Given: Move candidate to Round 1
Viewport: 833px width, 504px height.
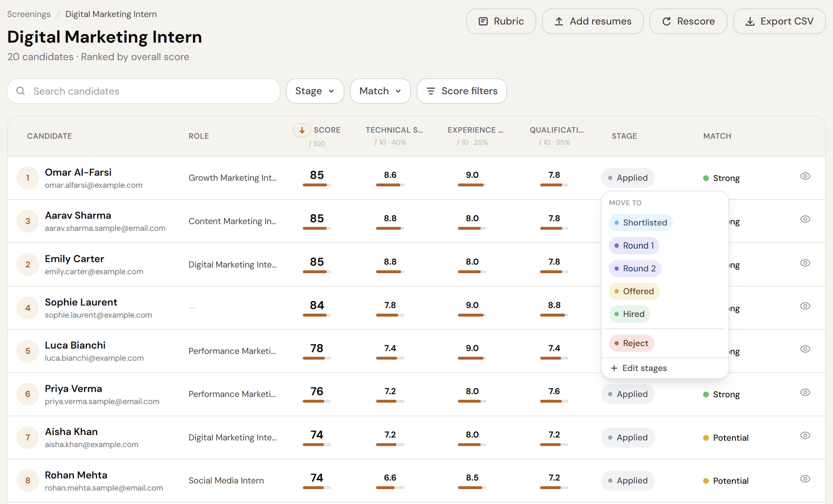Looking at the screenshot, I should 634,245.
